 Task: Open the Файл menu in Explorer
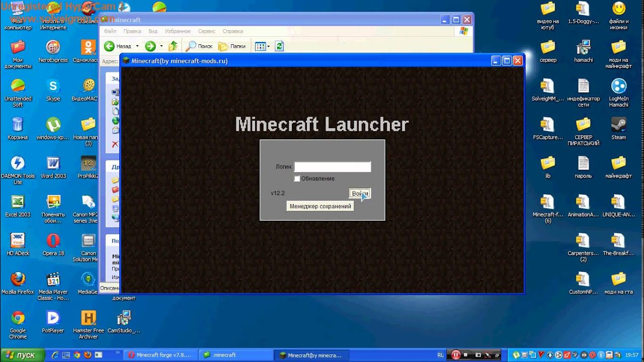point(110,31)
